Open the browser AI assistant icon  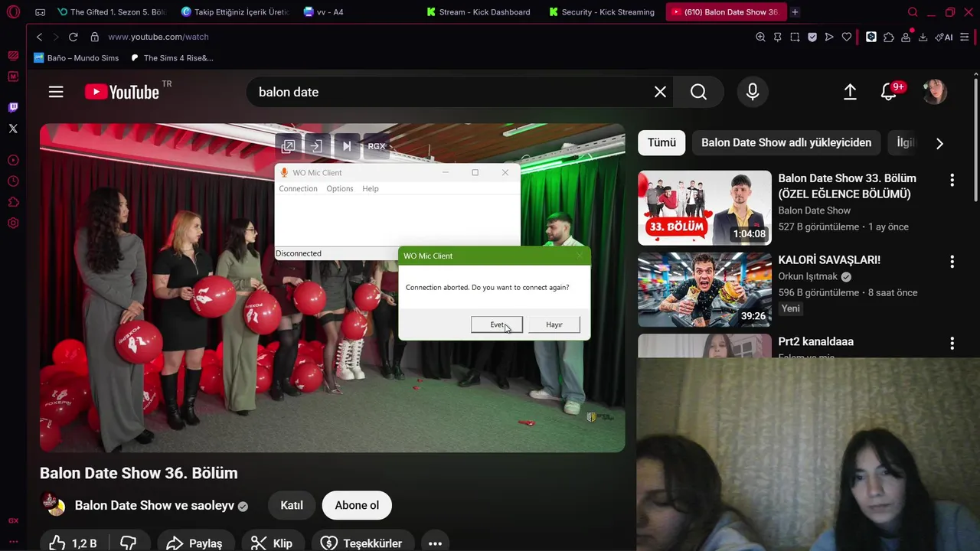click(x=944, y=37)
